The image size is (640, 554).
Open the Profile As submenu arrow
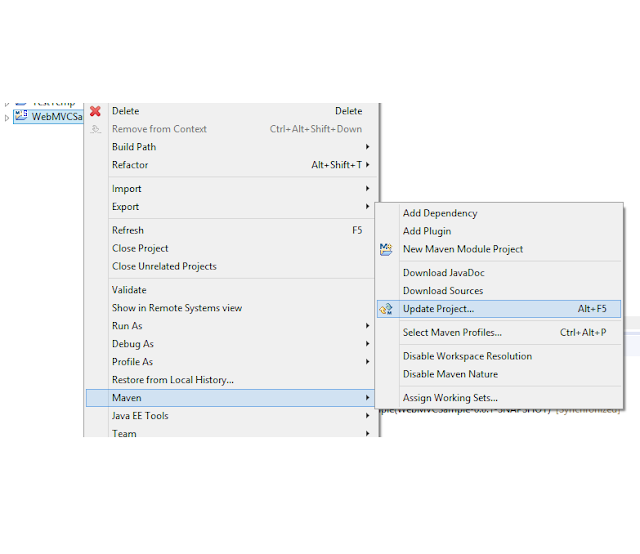tap(367, 361)
